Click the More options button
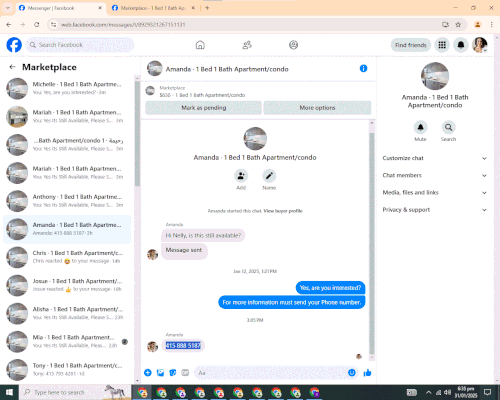This screenshot has height=400, width=500. 317,108
